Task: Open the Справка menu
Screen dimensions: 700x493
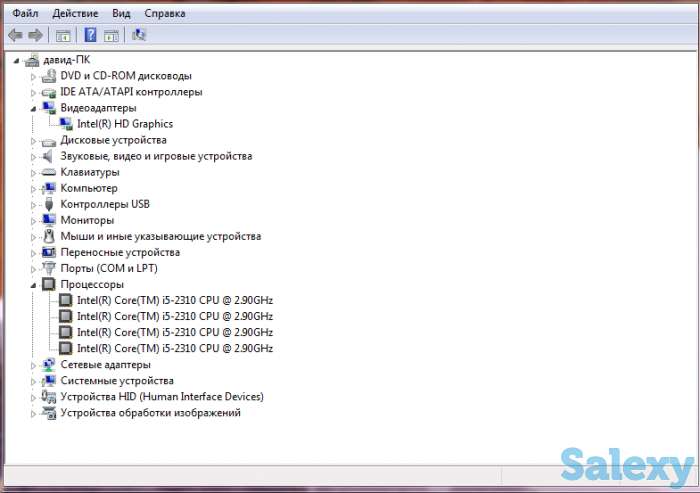Action: 164,14
